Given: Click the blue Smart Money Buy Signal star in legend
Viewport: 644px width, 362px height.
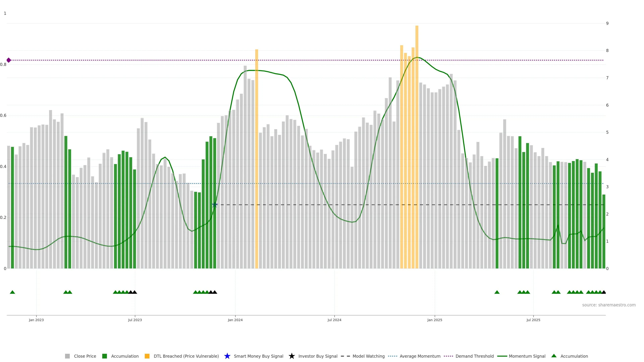Looking at the screenshot, I should (x=227, y=356).
